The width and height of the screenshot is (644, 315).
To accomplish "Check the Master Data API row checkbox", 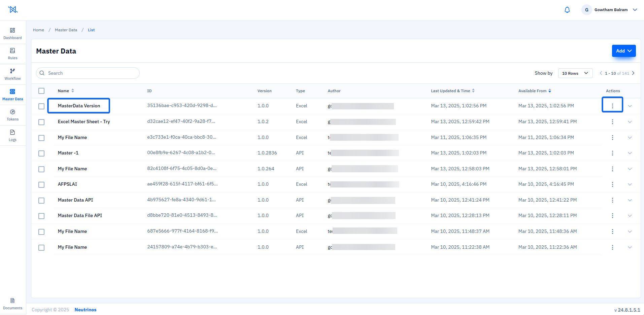I will 41,201.
